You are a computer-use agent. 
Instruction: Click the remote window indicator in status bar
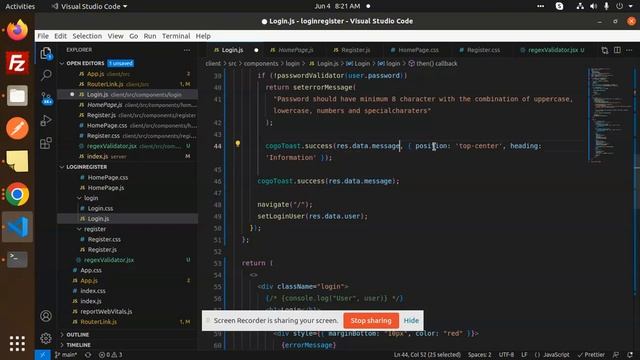click(x=42, y=355)
